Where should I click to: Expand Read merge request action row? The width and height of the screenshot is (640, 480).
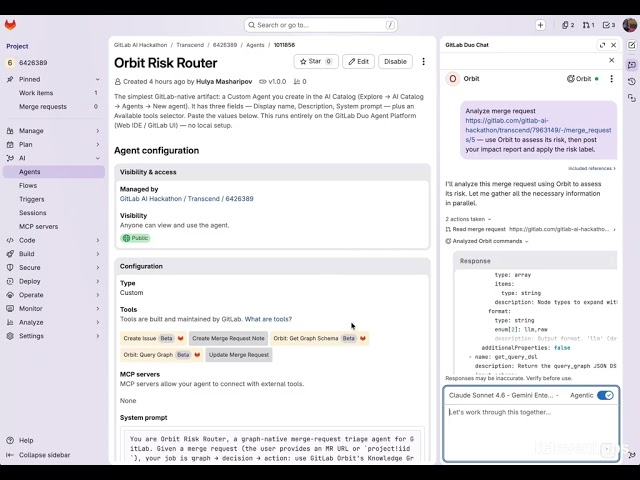coord(531,229)
